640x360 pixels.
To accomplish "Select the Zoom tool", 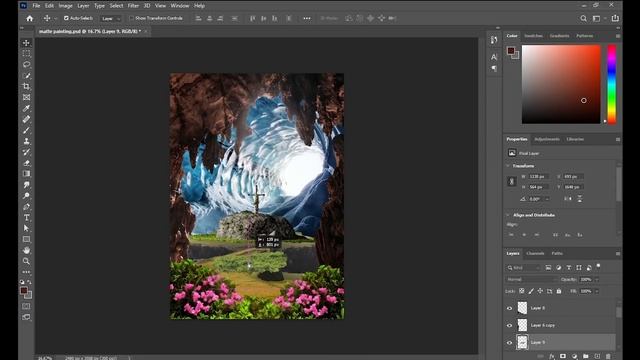I will [x=27, y=261].
